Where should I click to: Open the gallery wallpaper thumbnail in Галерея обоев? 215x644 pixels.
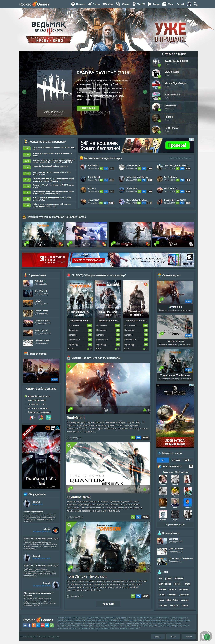point(41,371)
